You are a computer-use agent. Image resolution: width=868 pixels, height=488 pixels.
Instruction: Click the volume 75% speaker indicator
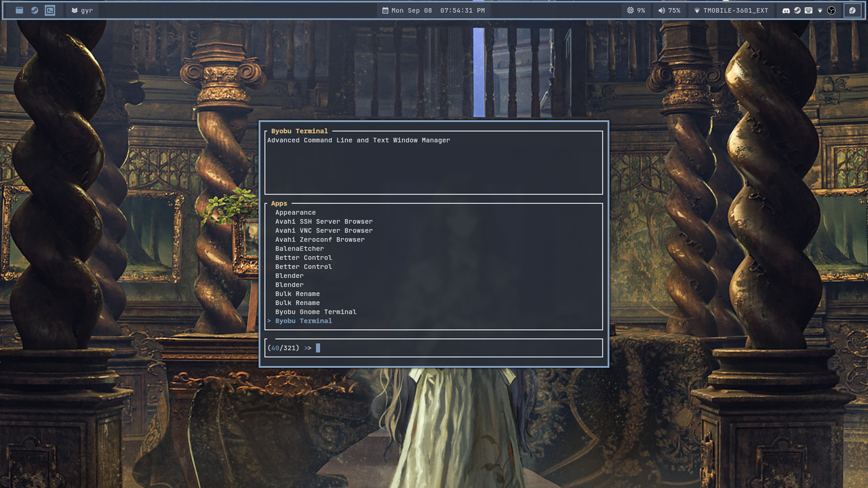[x=669, y=11]
